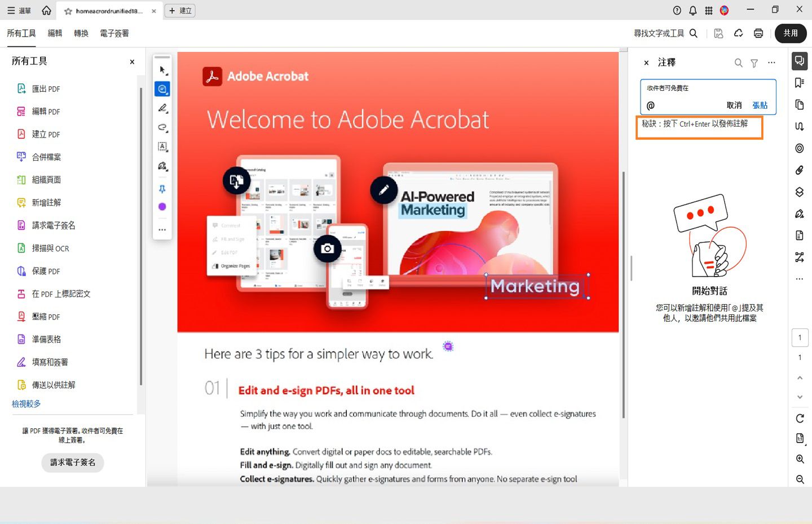The width and height of the screenshot is (812, 524).
Task: Open the notifications bell
Action: pyautogui.click(x=693, y=11)
